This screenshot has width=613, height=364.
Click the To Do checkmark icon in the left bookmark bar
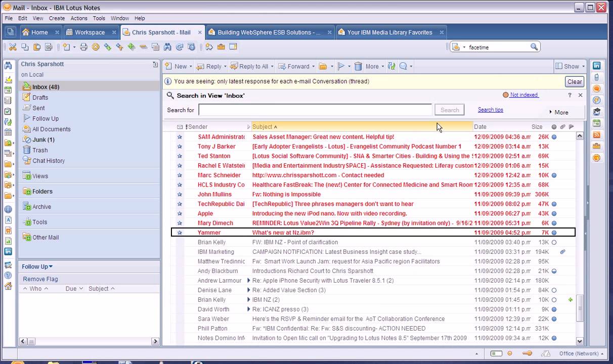pos(8,111)
